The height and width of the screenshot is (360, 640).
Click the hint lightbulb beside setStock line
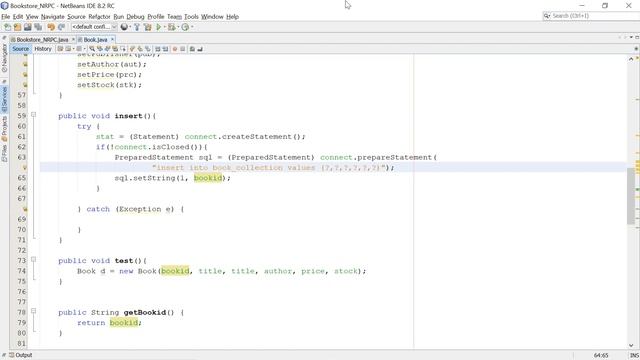25,85
